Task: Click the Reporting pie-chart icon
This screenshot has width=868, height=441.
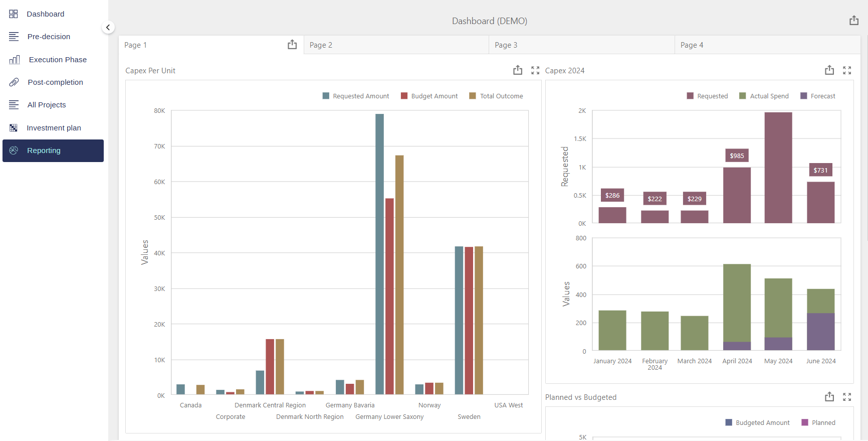Action: point(14,151)
